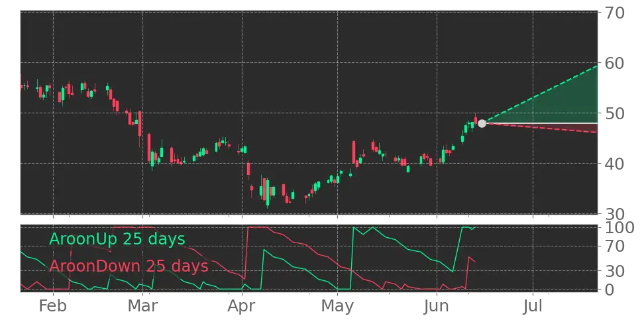Click the gray current-price marker dot
Viewport: 644px width, 322px height.
click(482, 123)
